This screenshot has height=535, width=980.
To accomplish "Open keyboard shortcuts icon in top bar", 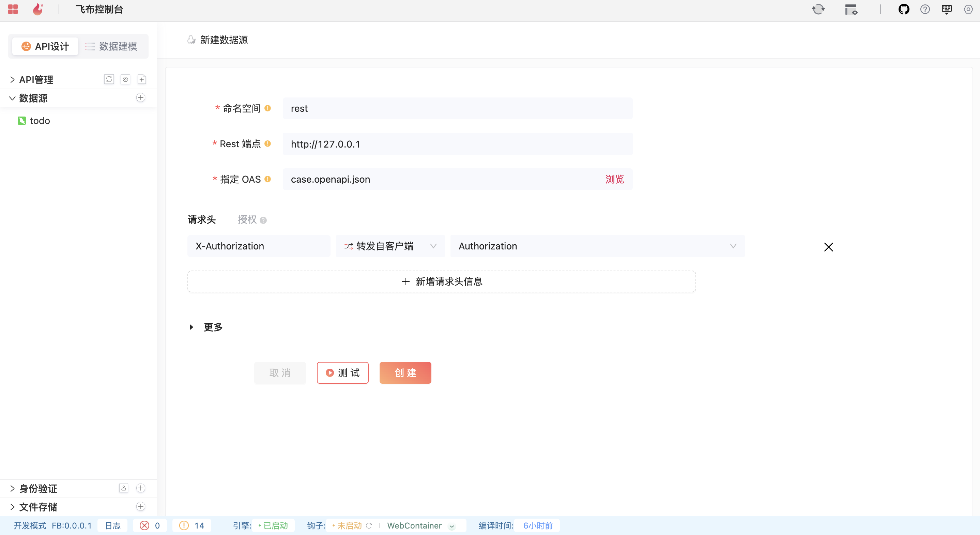I will coord(947,10).
